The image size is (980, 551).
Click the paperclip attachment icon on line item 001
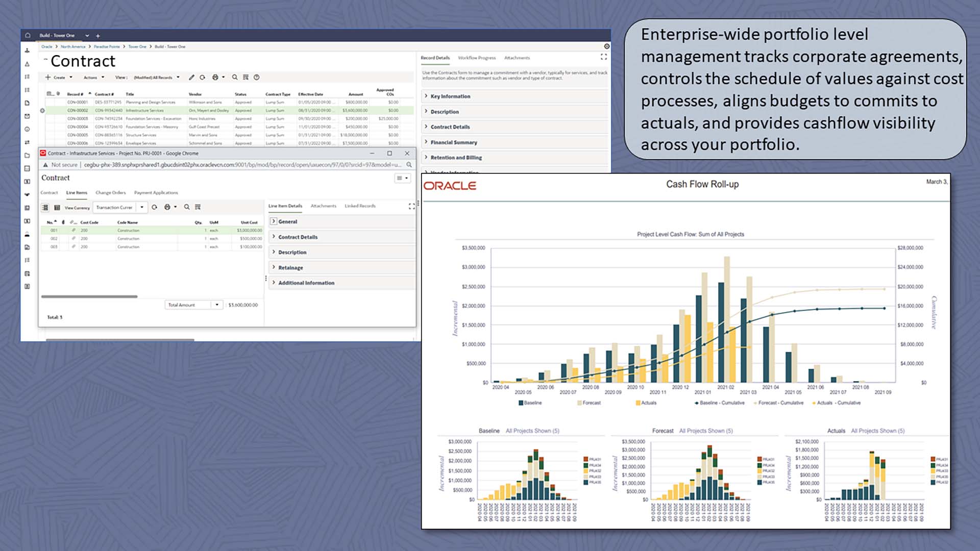[x=73, y=230]
